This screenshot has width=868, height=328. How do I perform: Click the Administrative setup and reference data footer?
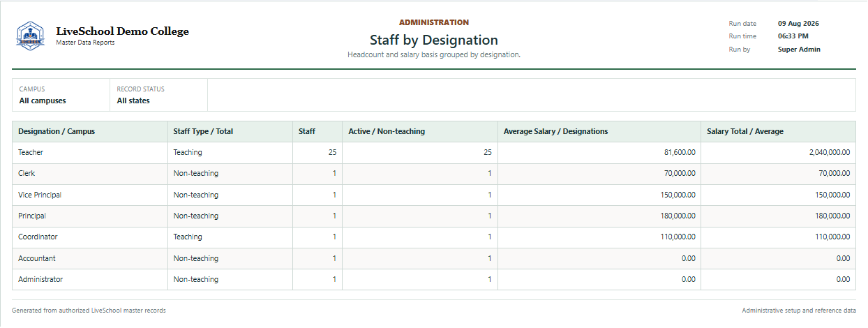(799, 311)
